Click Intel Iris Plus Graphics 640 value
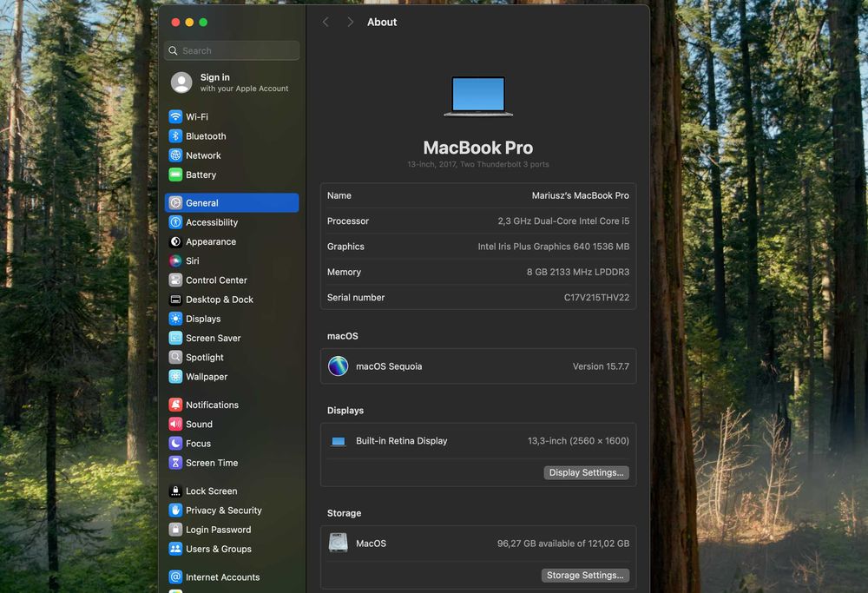Screen dimensions: 868x593 click(x=554, y=247)
